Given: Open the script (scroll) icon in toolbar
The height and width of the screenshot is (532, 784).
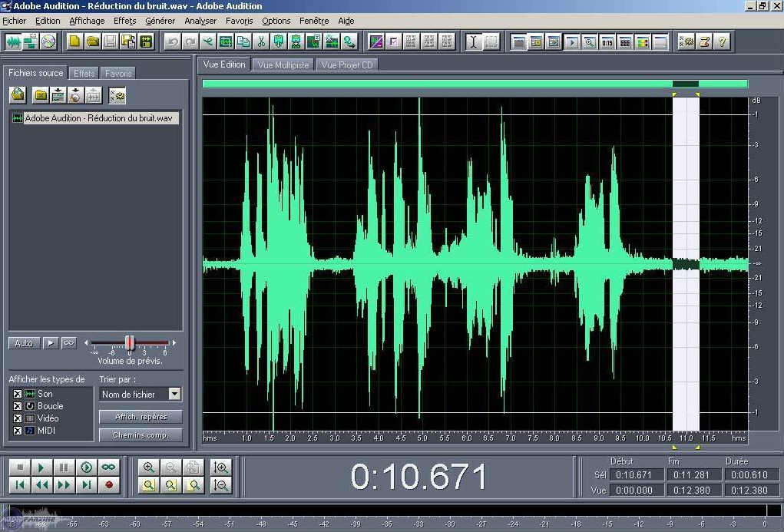Looking at the screenshot, I should tap(704, 41).
